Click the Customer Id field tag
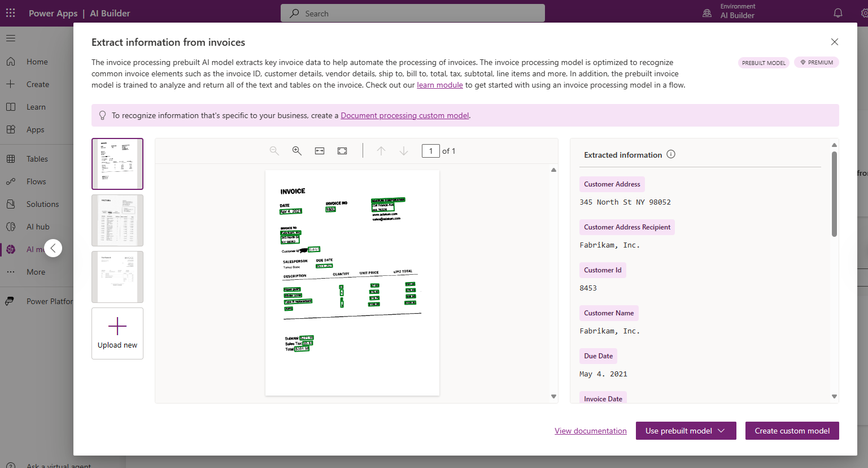 603,270
